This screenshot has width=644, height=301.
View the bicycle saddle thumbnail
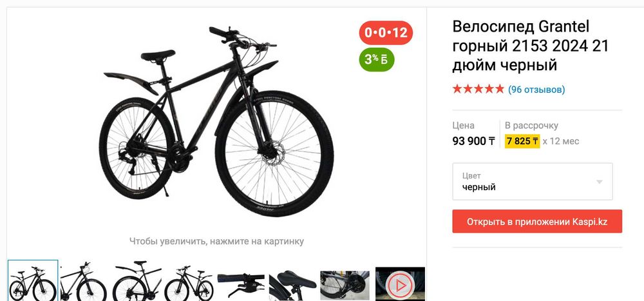[x=293, y=284]
